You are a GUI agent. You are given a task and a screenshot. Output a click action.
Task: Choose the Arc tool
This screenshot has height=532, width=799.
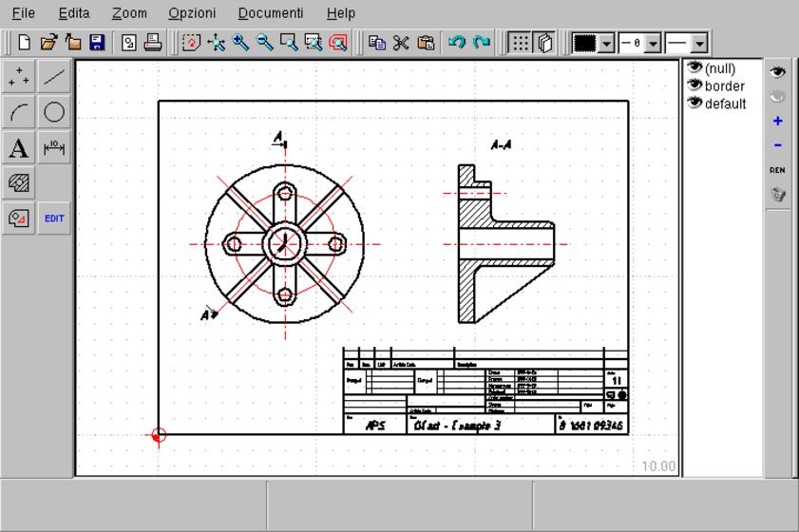coord(19,112)
